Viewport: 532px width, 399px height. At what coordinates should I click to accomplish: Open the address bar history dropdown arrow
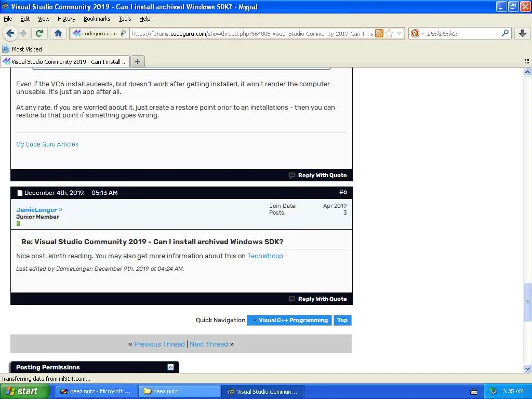point(400,33)
